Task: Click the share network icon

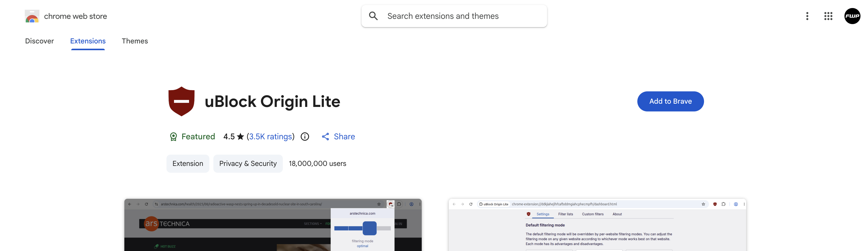Action: click(x=325, y=136)
